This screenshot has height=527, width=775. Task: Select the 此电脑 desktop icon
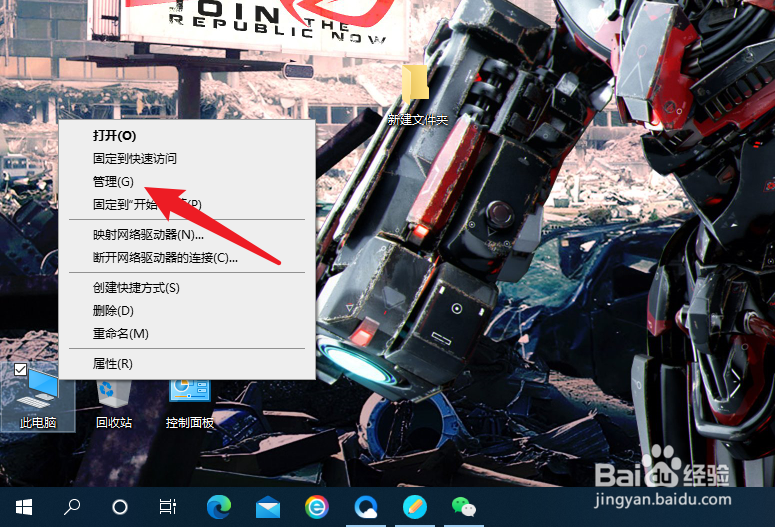pyautogui.click(x=38, y=398)
